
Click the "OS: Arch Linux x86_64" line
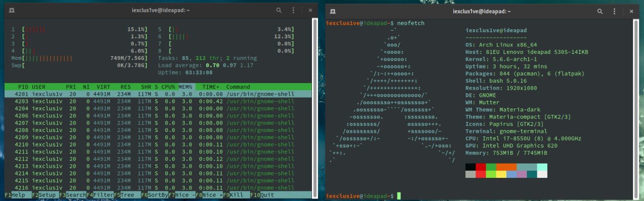[502, 44]
